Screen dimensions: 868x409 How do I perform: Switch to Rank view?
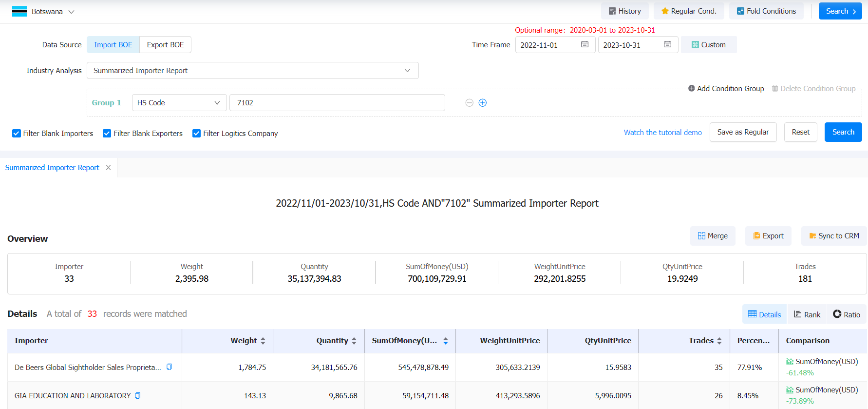[807, 314]
